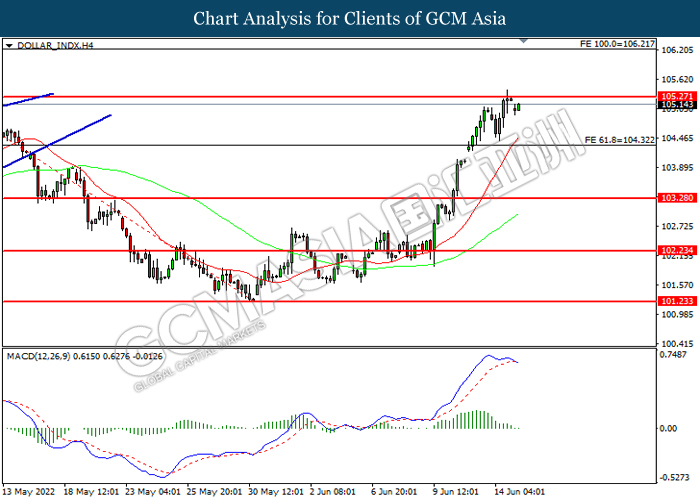The width and height of the screenshot is (700, 500).
Task: Click the MACD scale value 0.7487
Action: pyautogui.click(x=673, y=354)
